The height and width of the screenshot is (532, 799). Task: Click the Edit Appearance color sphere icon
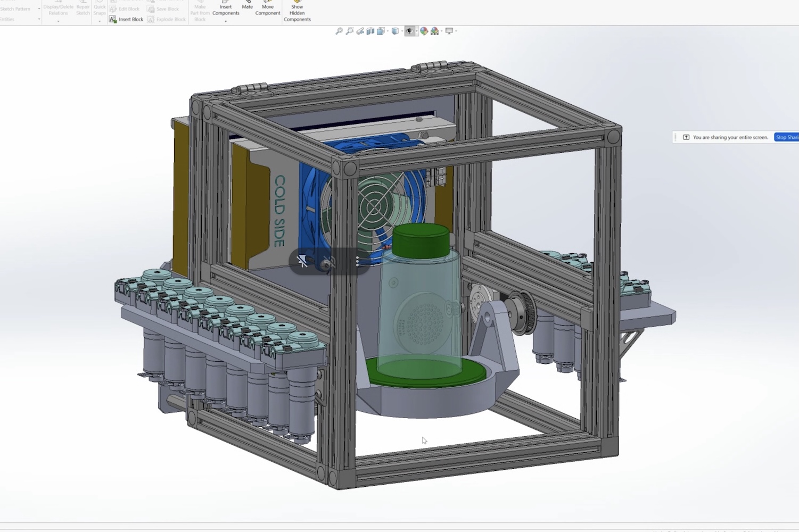click(424, 31)
